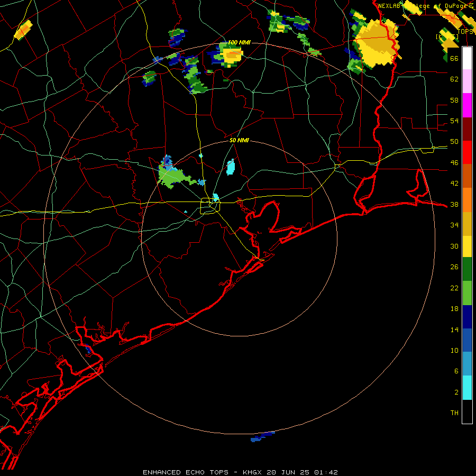
Task: Click the '46' legend value
Action: [454, 163]
